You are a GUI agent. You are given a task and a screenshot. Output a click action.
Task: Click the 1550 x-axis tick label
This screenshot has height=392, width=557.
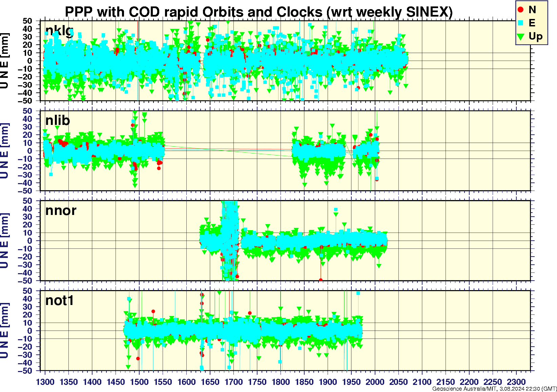click(x=163, y=382)
